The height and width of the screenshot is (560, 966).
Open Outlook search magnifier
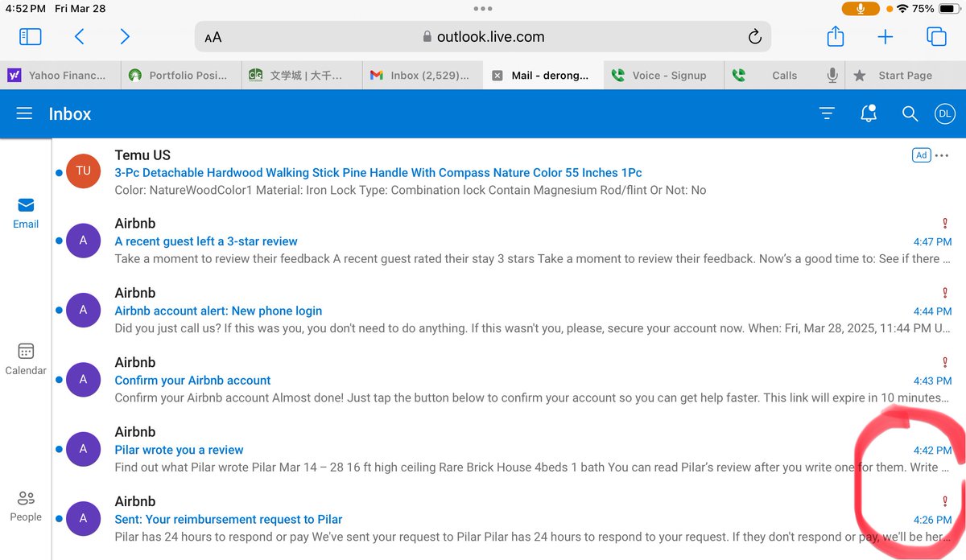coord(910,113)
